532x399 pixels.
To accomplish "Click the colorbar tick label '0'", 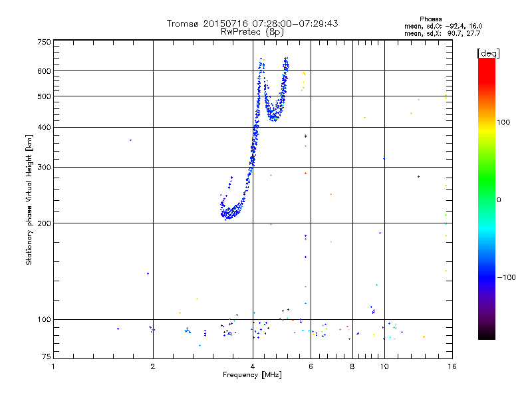I will pyautogui.click(x=499, y=199).
